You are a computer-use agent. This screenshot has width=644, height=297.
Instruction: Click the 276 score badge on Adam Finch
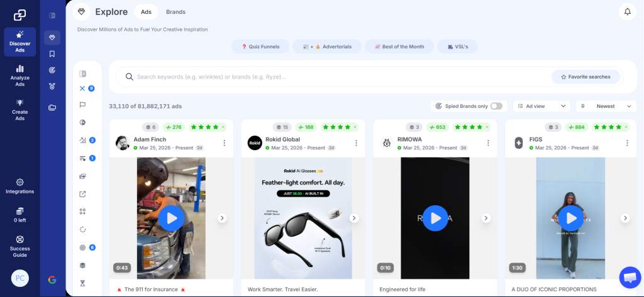click(x=174, y=127)
